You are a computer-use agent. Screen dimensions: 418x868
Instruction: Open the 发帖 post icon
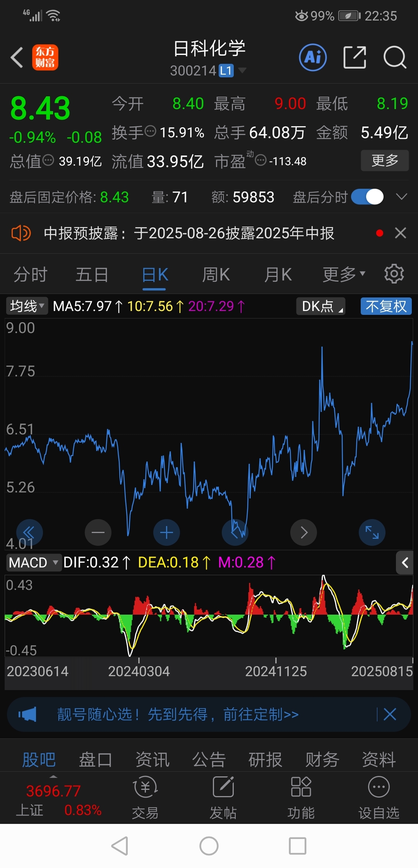[223, 798]
